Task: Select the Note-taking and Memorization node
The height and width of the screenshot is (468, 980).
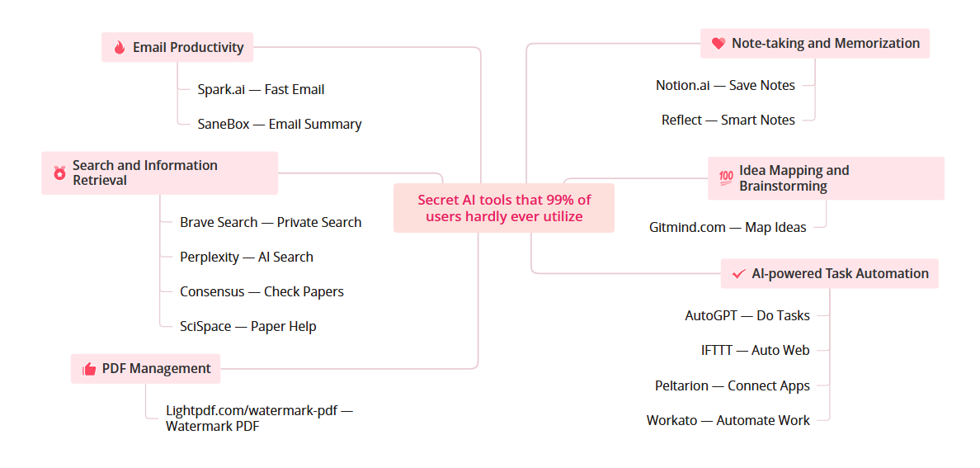Action: click(815, 43)
